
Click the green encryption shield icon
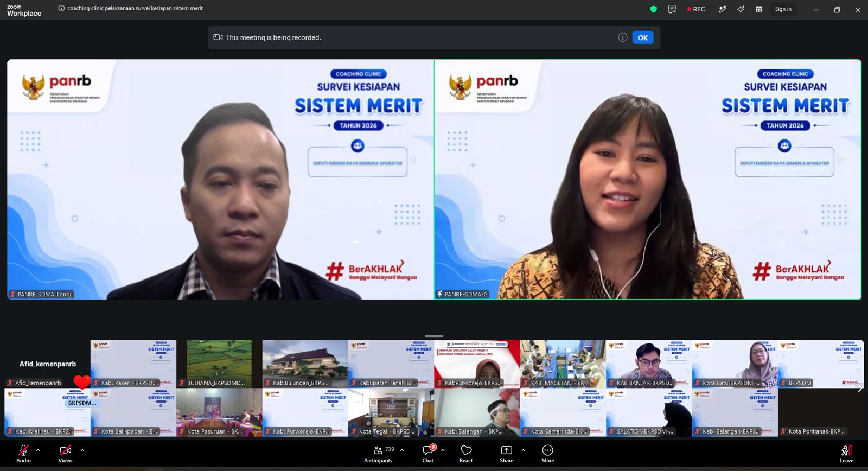click(x=653, y=9)
